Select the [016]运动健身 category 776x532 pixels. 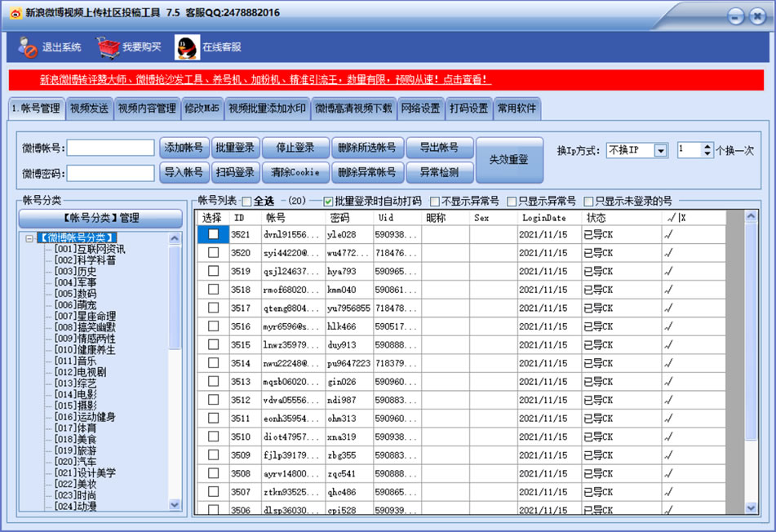85,417
